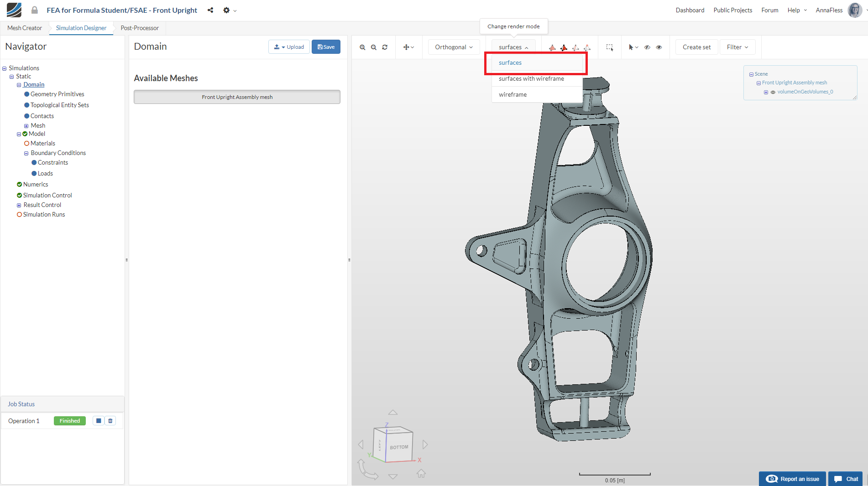Show hidden entities using the eye toggle

click(x=659, y=47)
